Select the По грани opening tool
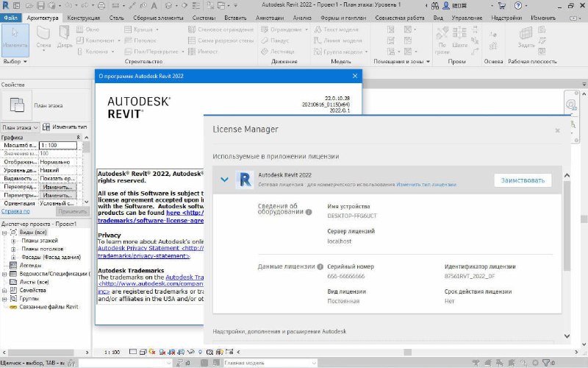This screenshot has height=368, width=588. 442,40
